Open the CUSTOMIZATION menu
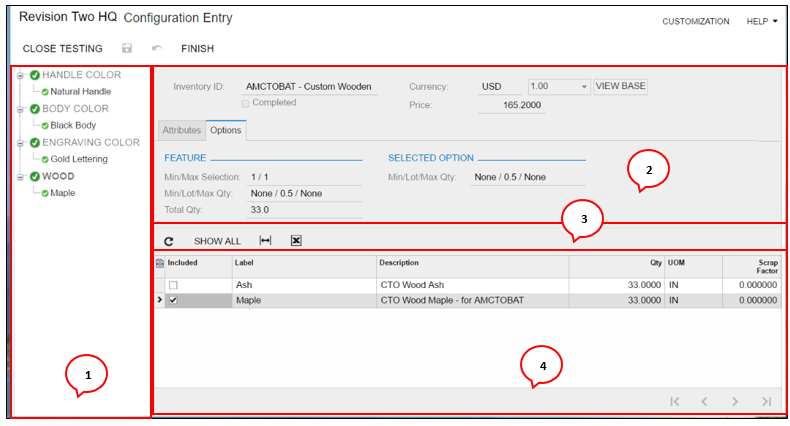Viewport: 790px width, 426px height. click(695, 21)
